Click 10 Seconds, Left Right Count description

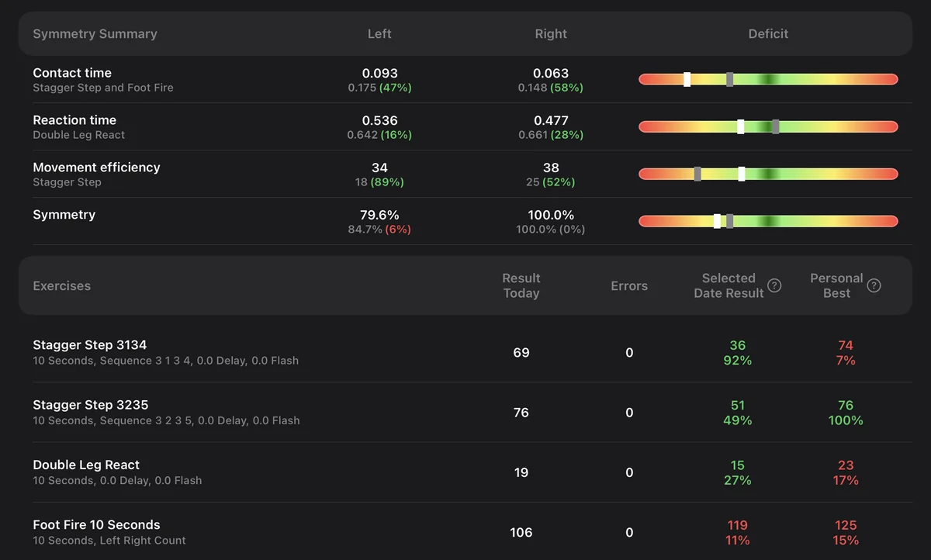point(109,540)
